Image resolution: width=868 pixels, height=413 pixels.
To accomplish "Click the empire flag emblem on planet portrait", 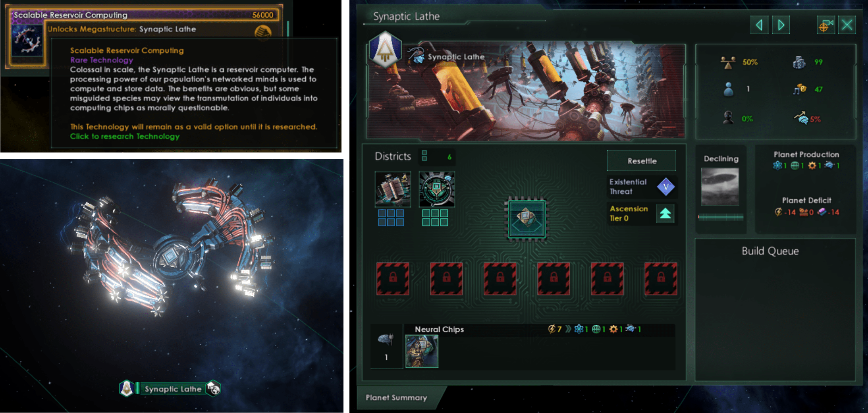I will tap(385, 50).
